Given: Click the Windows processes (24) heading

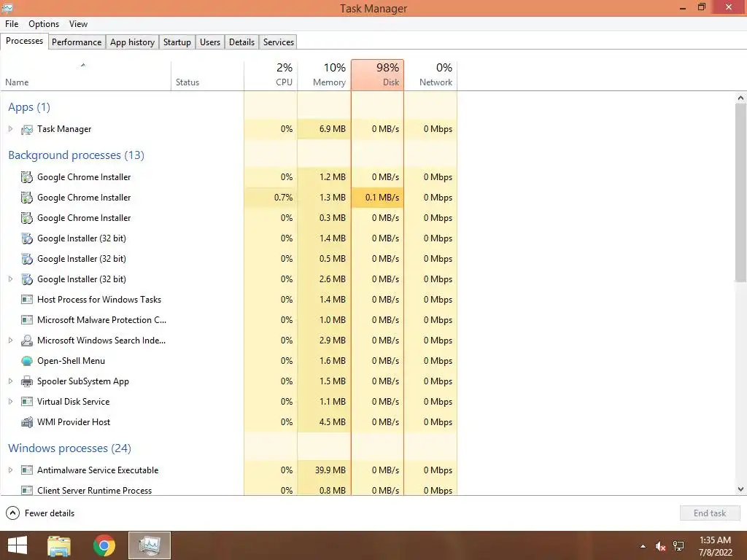Looking at the screenshot, I should 69,448.
